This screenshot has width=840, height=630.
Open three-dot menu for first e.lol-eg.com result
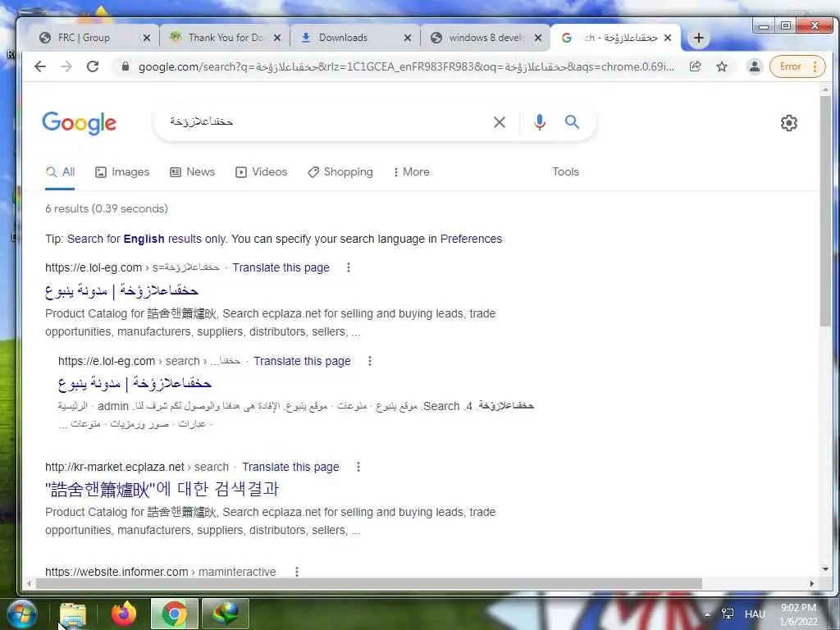[x=349, y=267]
